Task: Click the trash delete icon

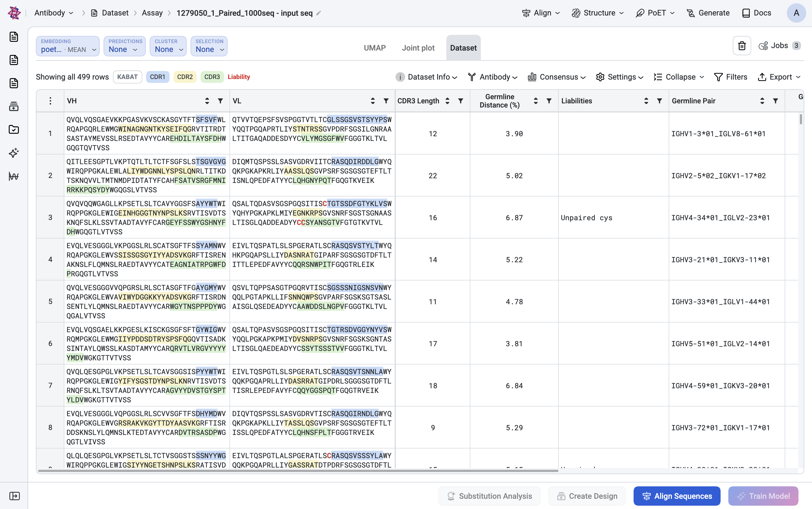Action: point(742,46)
